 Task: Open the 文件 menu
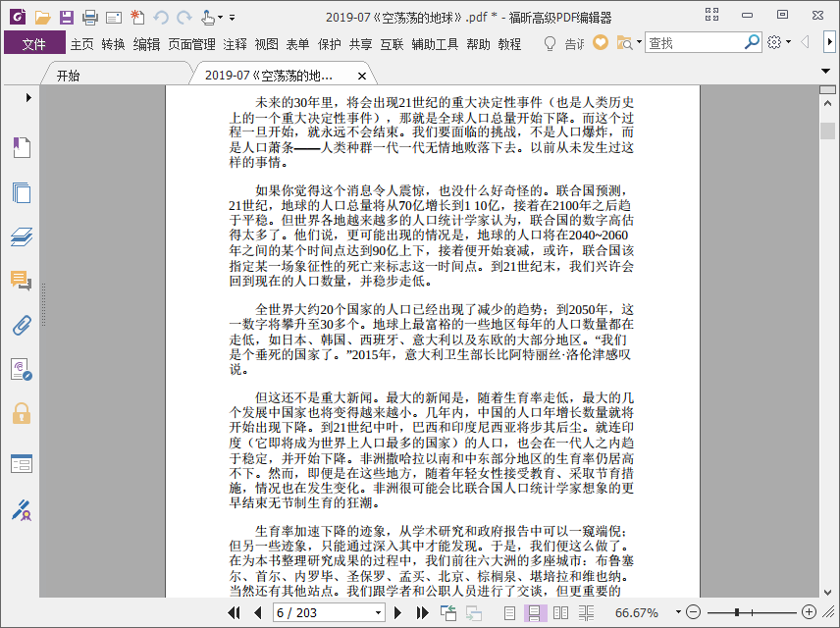[x=34, y=43]
